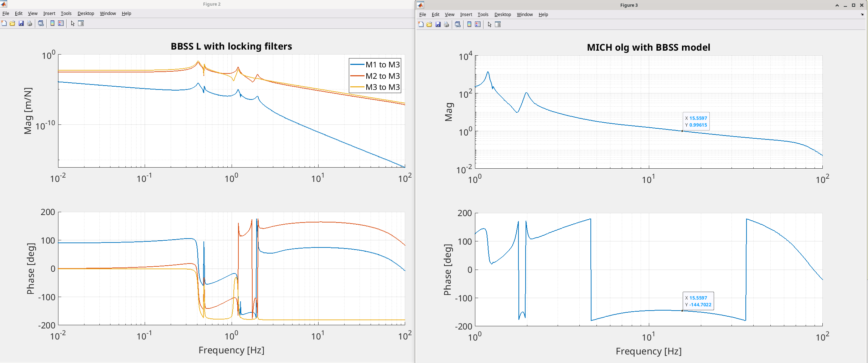
Task: Save the figure using Figure 3 floppy icon
Action: 438,25
